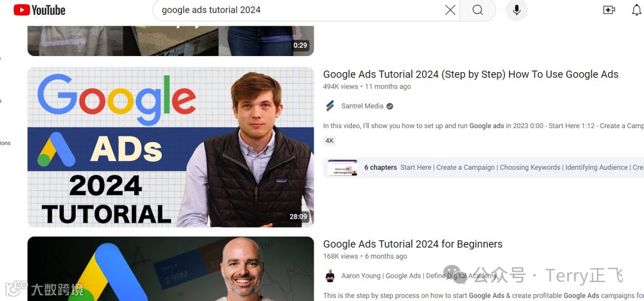
Task: Open title Google Ads Tutorial 2024 for Beginners
Action: click(x=413, y=244)
